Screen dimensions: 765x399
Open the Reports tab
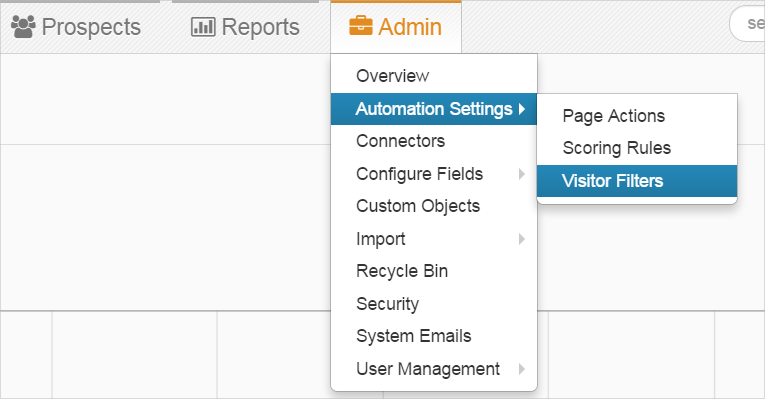pos(245,27)
